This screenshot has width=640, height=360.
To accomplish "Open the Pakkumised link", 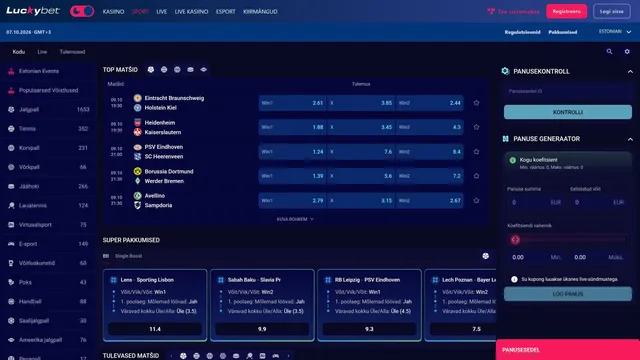I will point(562,32).
